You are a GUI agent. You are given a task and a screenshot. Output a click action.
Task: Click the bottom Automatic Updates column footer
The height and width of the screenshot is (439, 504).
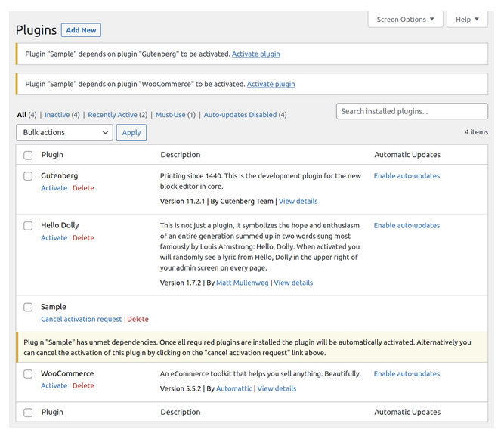point(407,412)
